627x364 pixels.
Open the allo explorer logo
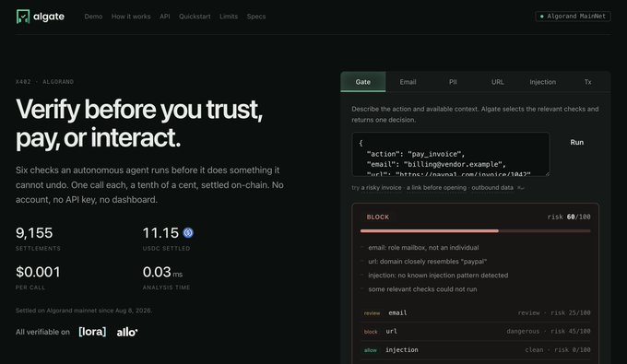127,332
